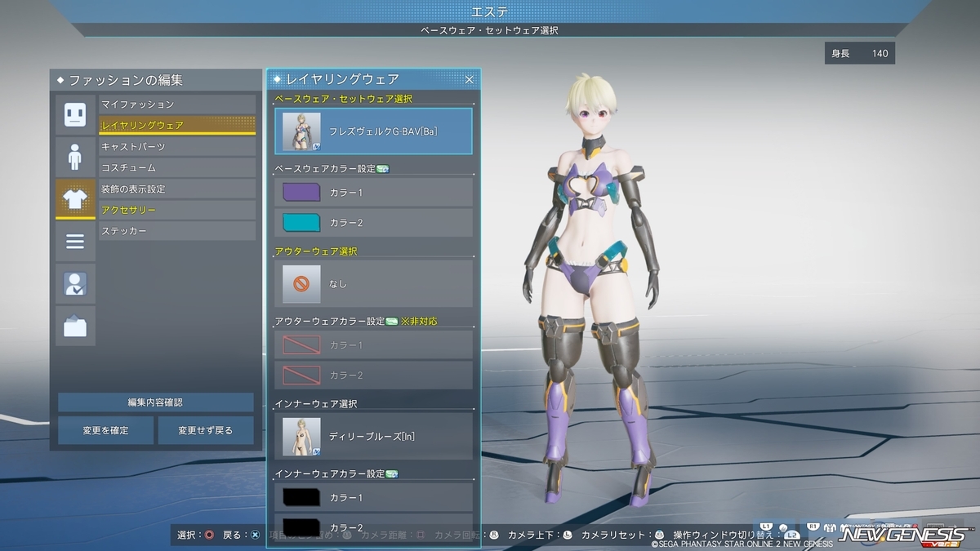Select basewear フレズヴェルクG·BAV[Ba] row
Image resolution: width=980 pixels, height=551 pixels.
point(373,131)
